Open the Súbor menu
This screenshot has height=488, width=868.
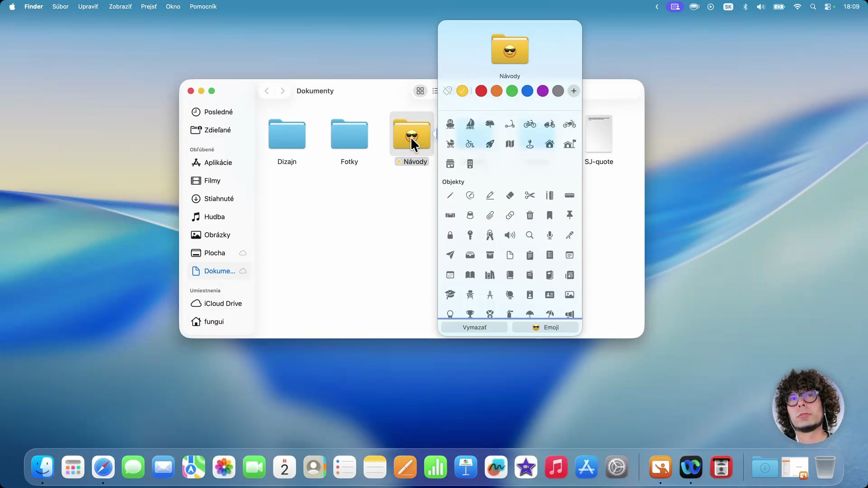pos(60,7)
